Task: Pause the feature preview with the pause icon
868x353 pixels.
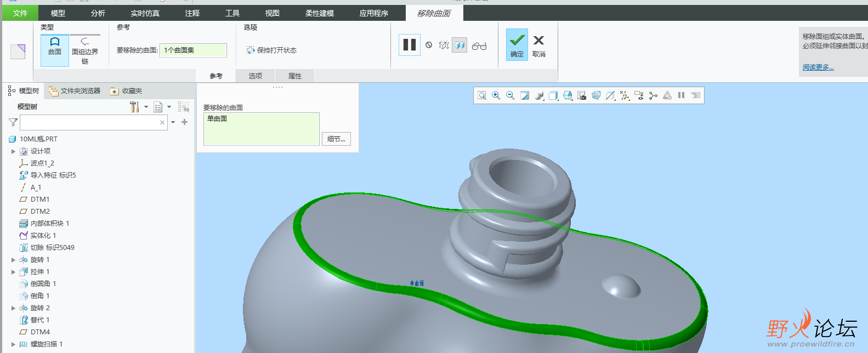Action: [x=409, y=45]
